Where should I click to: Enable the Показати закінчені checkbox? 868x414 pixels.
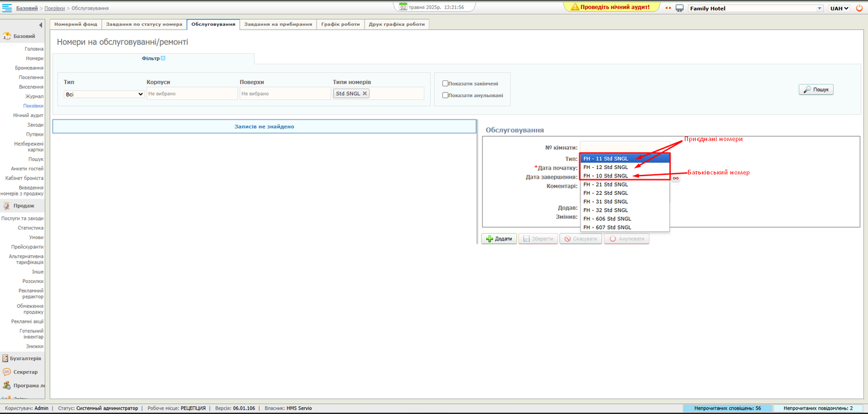[445, 84]
